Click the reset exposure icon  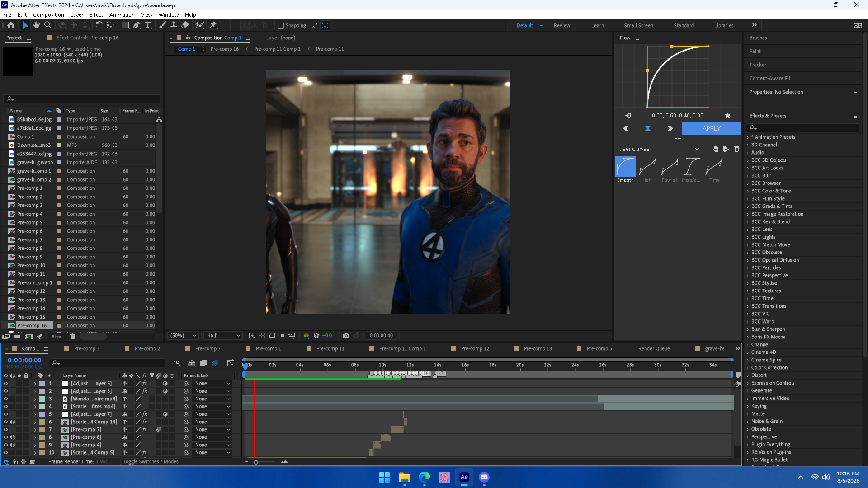point(316,335)
